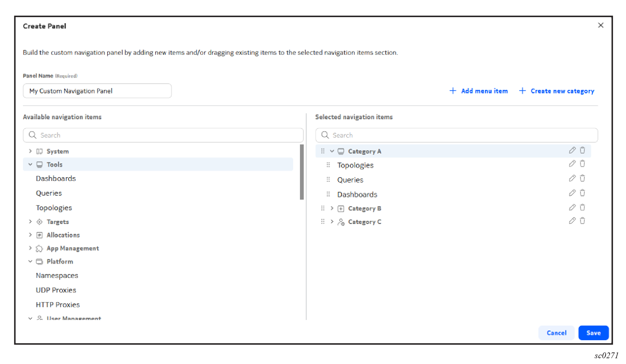Save the custom navigation panel

tap(593, 333)
